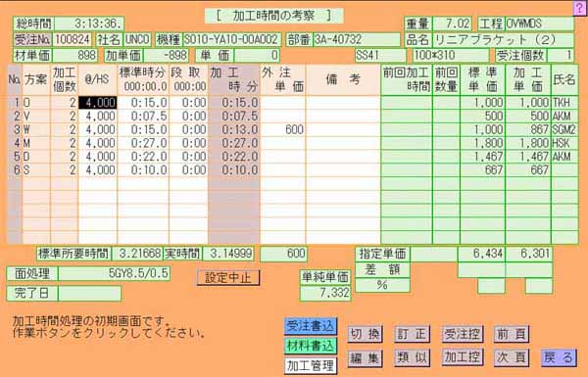Screen dimensions: 588x377
Task: Click the 戻る back button
Action: 559,357
